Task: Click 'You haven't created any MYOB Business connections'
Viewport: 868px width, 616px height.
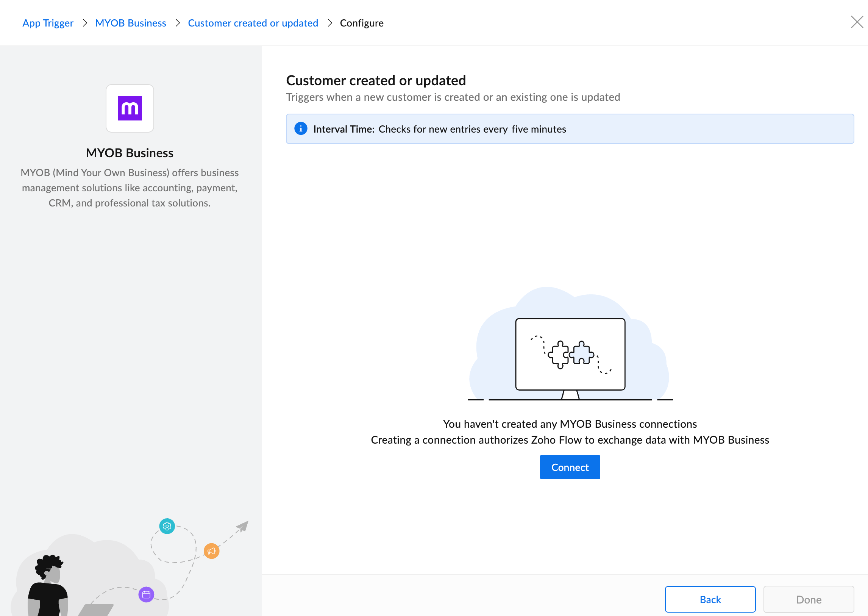Action: (x=570, y=424)
